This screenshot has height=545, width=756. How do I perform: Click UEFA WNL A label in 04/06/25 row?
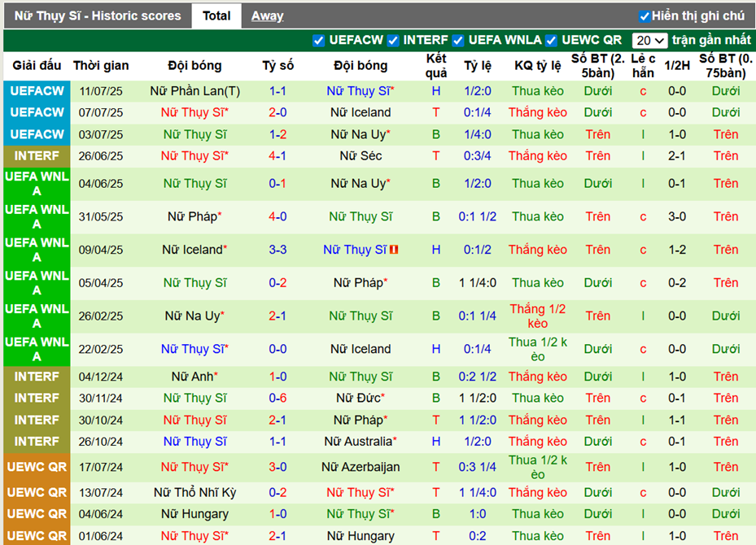pyautogui.click(x=37, y=184)
